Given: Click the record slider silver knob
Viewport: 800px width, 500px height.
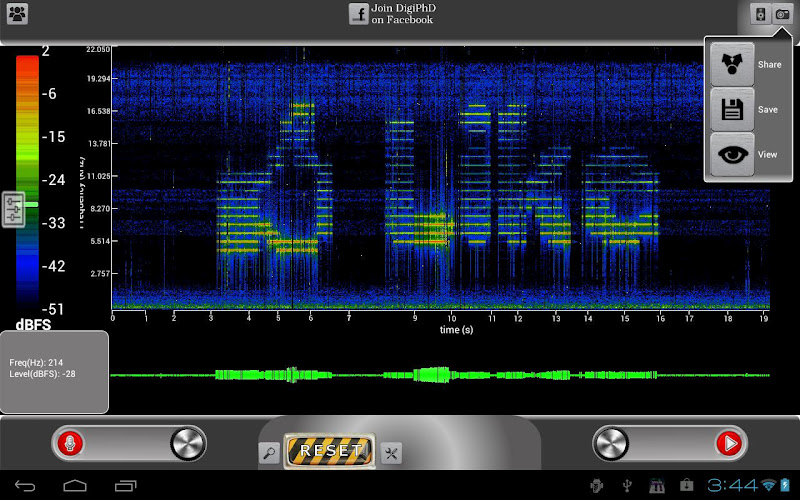Looking at the screenshot, I should pyautogui.click(x=188, y=443).
